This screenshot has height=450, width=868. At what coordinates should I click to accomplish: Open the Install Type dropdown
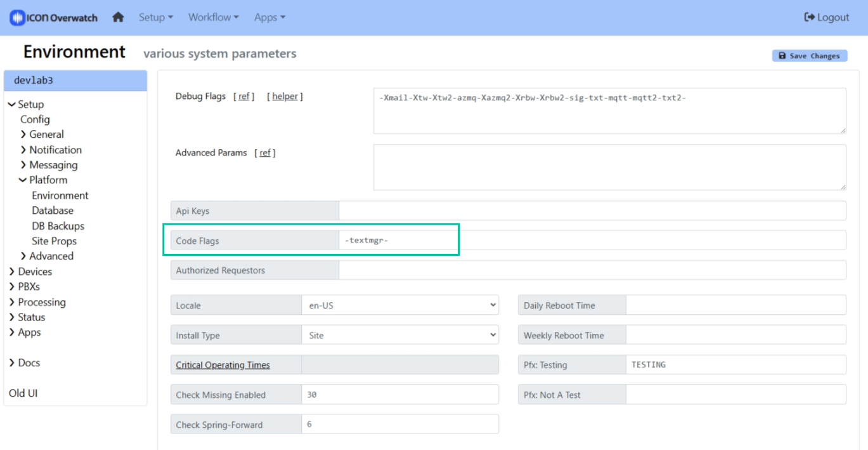399,335
